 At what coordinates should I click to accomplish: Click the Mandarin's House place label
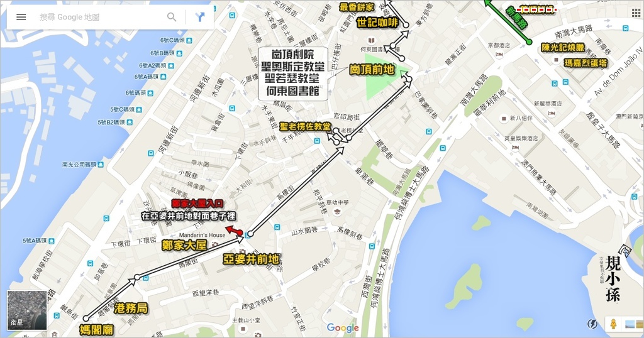point(202,235)
